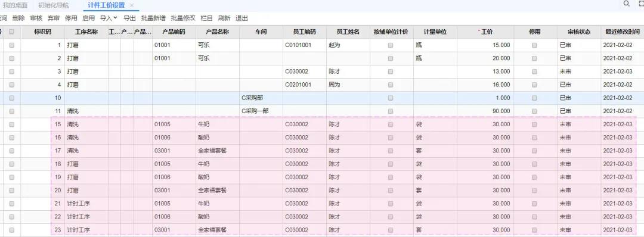This screenshot has height=237, width=644.
Task: Open the 导入 dropdown menu
Action: pyautogui.click(x=109, y=18)
